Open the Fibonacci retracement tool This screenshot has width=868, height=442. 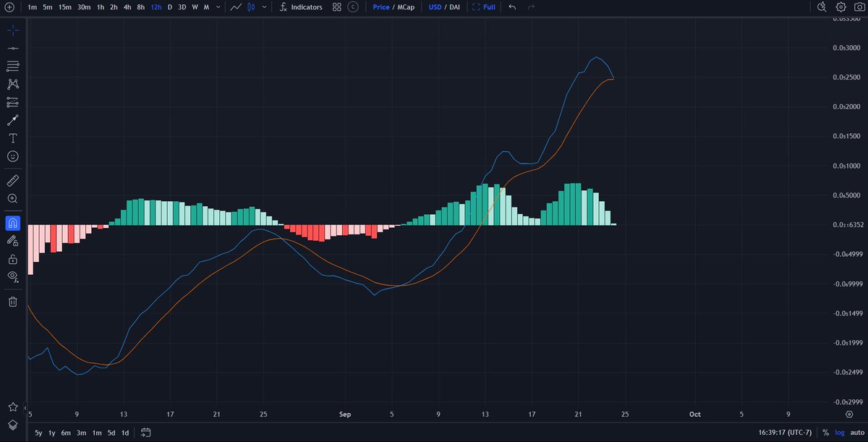click(13, 67)
